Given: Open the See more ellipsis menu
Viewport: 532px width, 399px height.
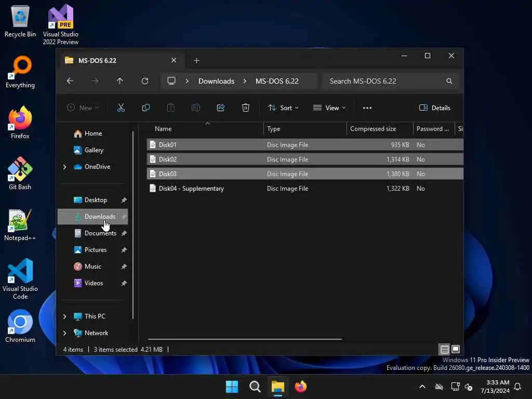Looking at the screenshot, I should tap(367, 108).
